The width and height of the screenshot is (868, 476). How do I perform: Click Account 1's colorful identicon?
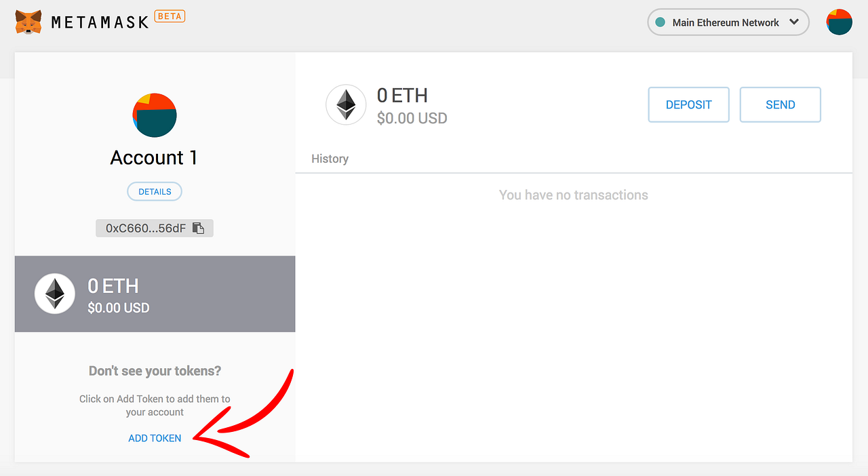point(154,115)
